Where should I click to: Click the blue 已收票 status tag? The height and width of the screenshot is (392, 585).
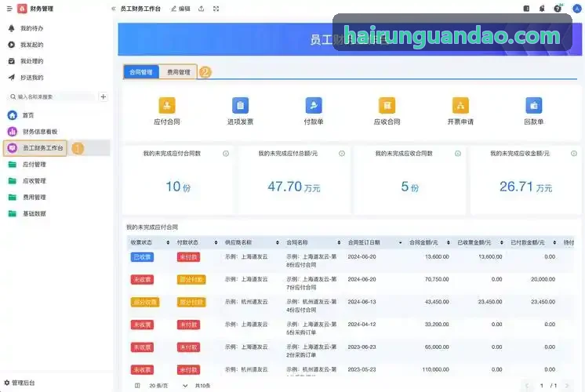click(x=142, y=257)
